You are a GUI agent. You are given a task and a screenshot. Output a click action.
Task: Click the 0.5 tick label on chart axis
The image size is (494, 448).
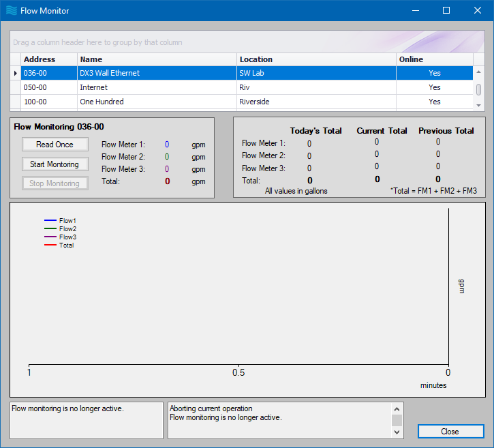(238, 372)
